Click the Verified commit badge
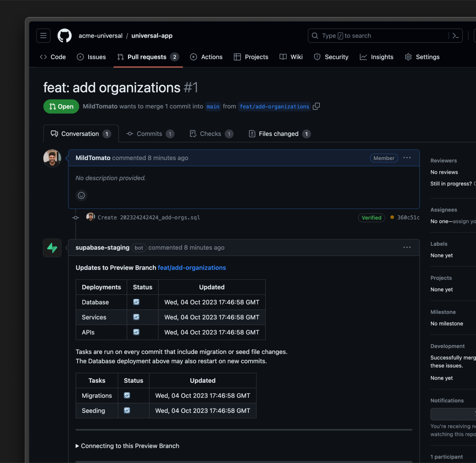This screenshot has height=463, width=476. tap(371, 218)
